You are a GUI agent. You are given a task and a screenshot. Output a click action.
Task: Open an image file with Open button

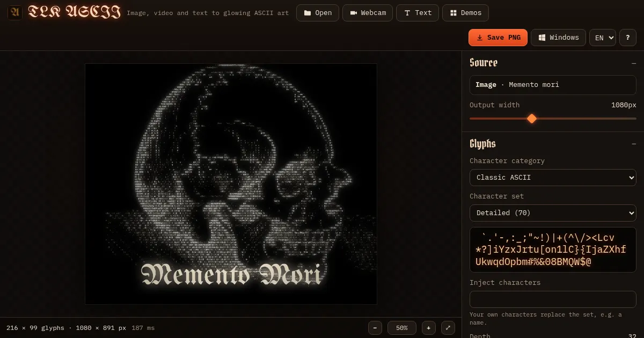point(318,13)
